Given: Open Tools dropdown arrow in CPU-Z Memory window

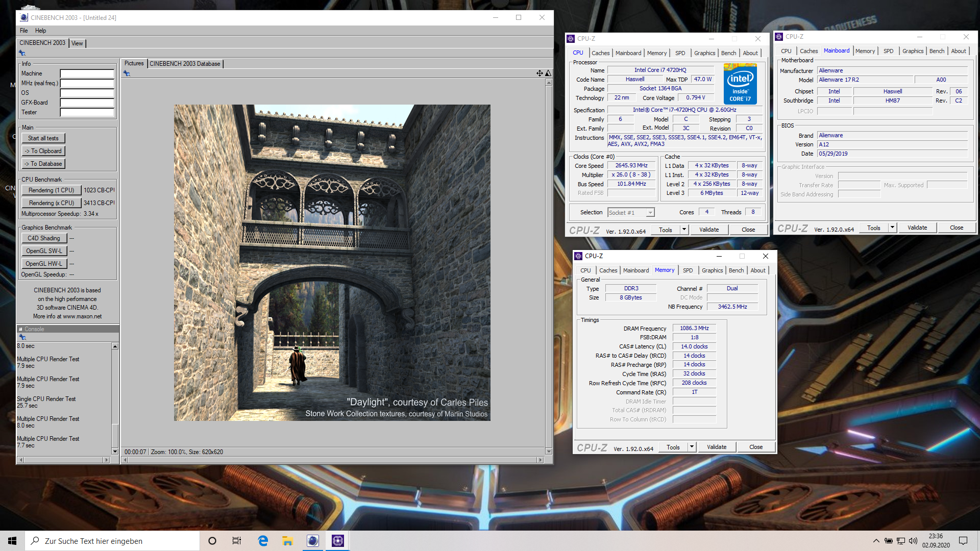Looking at the screenshot, I should (692, 447).
